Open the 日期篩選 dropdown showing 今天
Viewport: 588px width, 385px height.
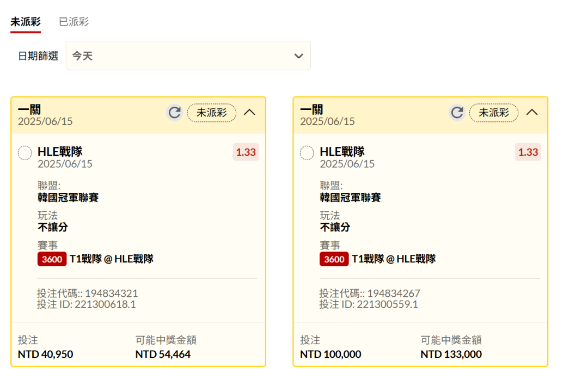[188, 56]
